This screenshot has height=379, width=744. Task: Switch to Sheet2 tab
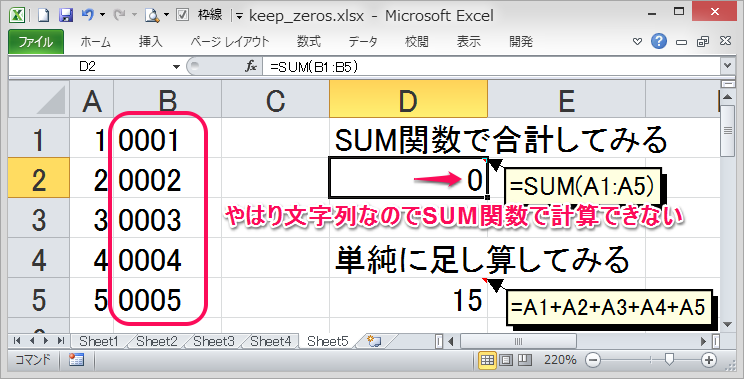tap(157, 341)
